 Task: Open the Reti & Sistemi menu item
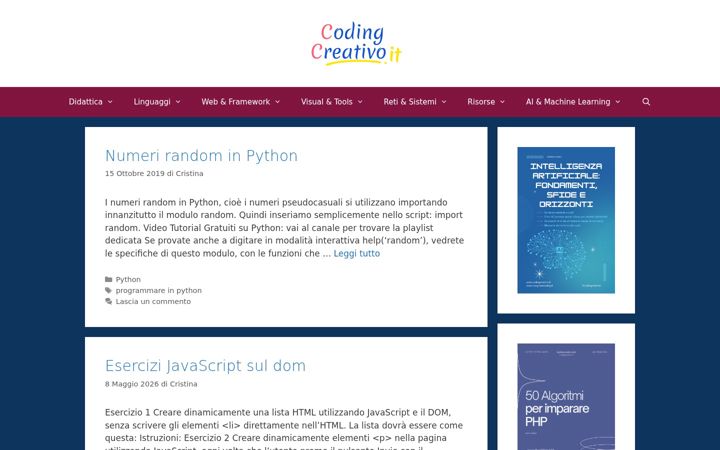(x=410, y=102)
